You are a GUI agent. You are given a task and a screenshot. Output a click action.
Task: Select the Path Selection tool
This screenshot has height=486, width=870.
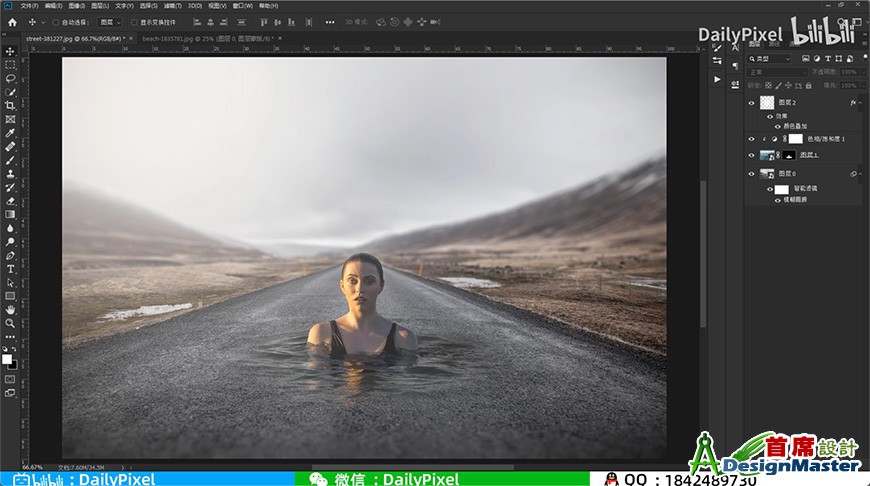(x=10, y=282)
